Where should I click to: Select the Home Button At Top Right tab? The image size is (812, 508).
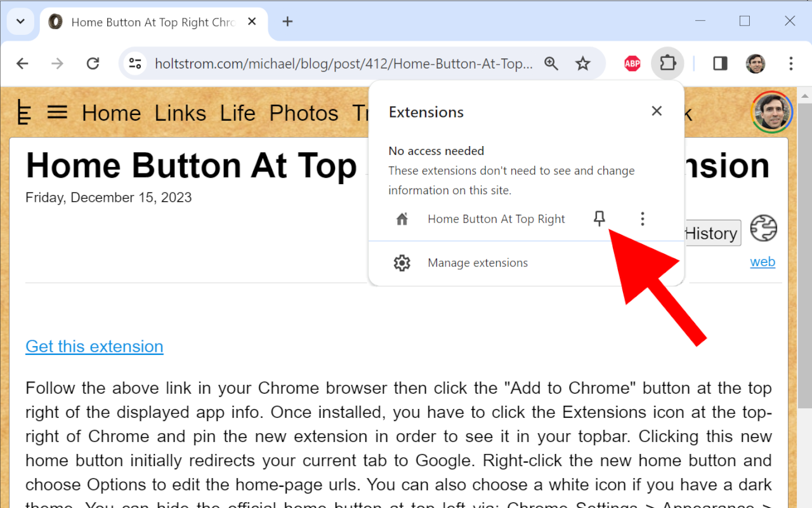click(x=152, y=22)
